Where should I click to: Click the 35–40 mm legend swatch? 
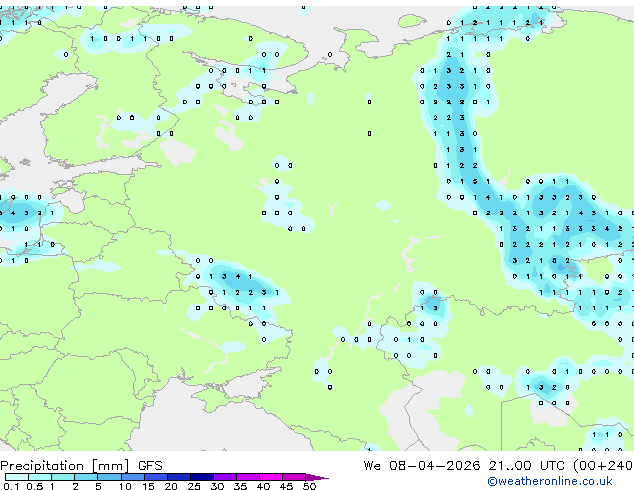(x=247, y=477)
